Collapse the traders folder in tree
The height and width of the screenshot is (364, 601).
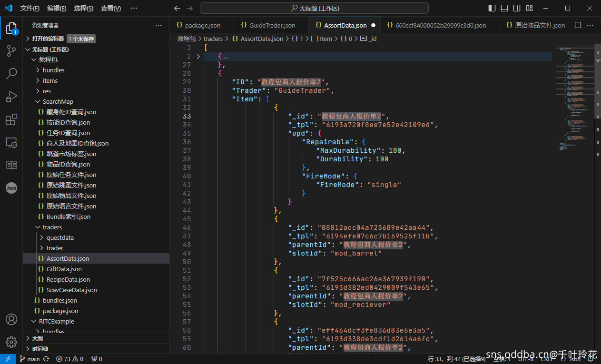pos(38,227)
